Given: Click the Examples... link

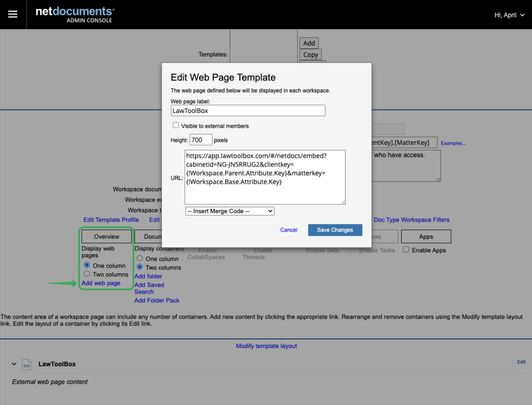Looking at the screenshot, I should [x=453, y=143].
